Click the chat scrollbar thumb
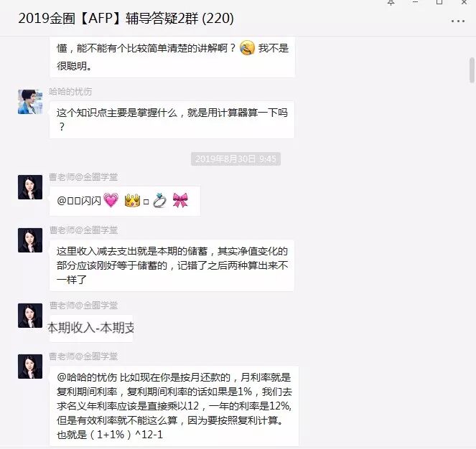 (x=472, y=70)
